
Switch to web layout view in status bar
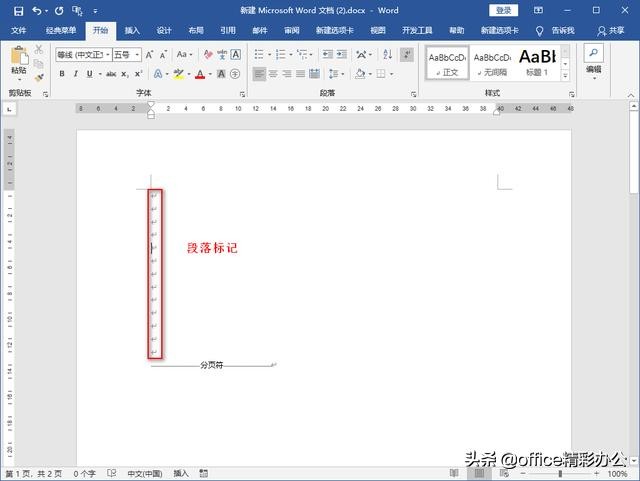504,473
